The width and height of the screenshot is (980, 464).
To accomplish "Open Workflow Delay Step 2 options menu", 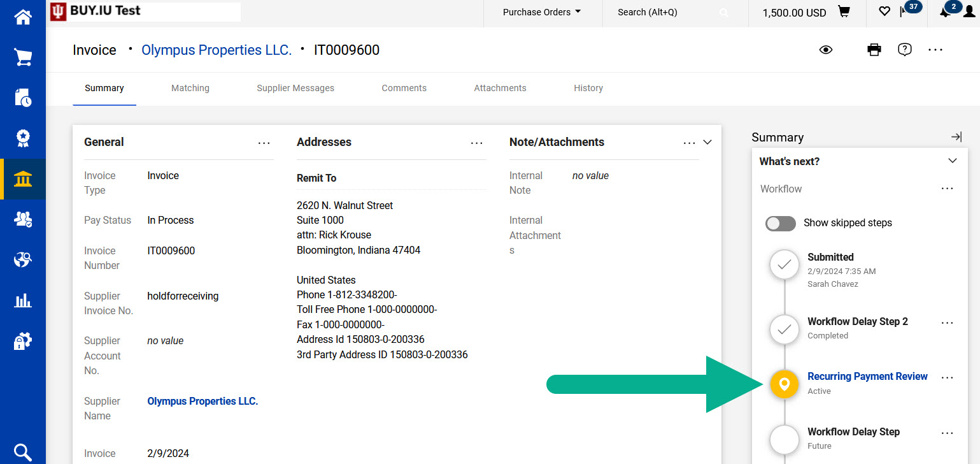I will [x=948, y=323].
